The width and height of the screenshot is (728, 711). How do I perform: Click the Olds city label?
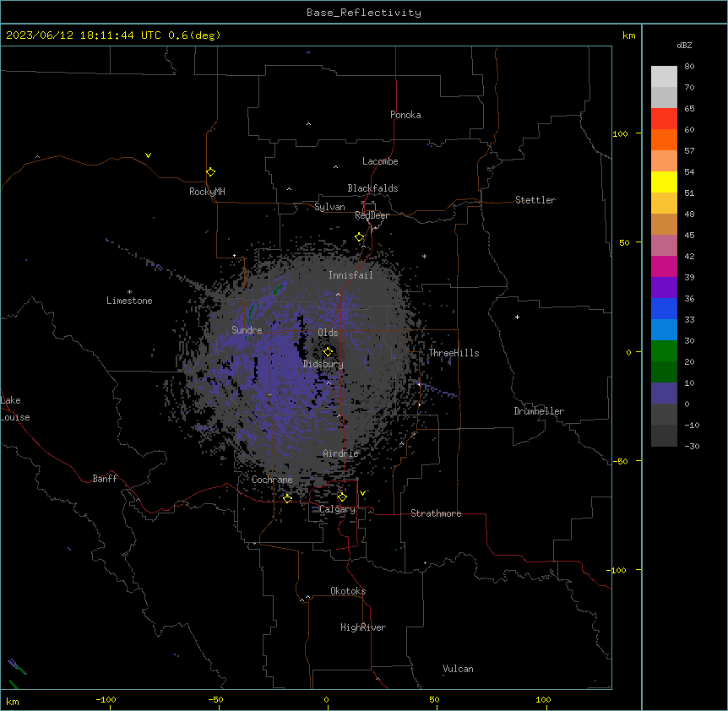coord(328,333)
